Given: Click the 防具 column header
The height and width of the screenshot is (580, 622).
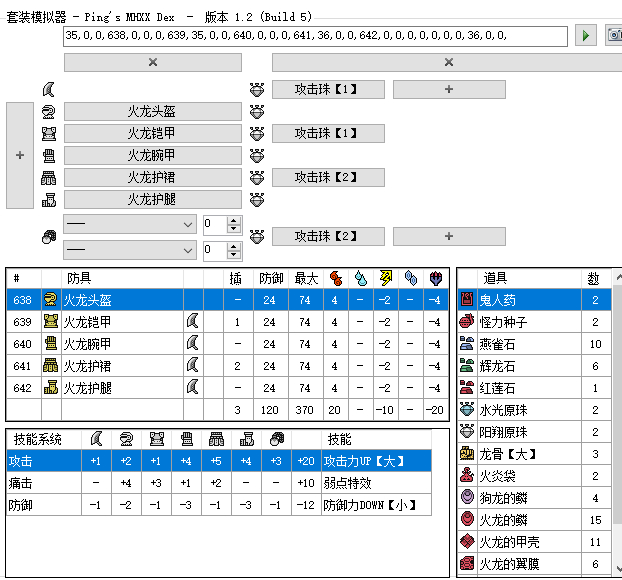Looking at the screenshot, I should click(x=122, y=278).
